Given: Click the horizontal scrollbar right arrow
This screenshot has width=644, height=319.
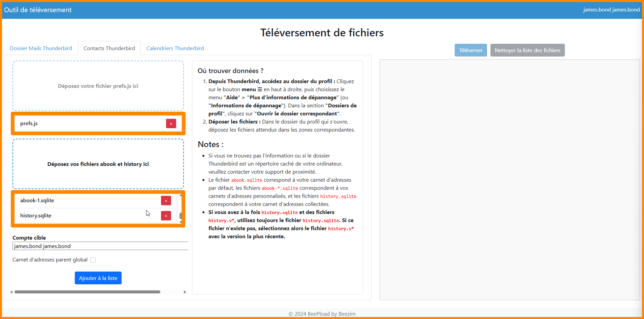Looking at the screenshot, I should (x=185, y=292).
